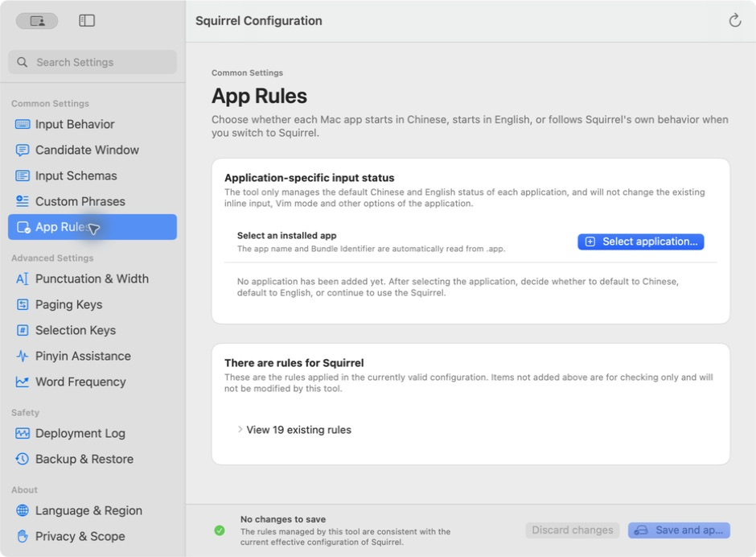756x557 pixels.
Task: Click the 'About' sidebar section header
Action: [x=24, y=490]
